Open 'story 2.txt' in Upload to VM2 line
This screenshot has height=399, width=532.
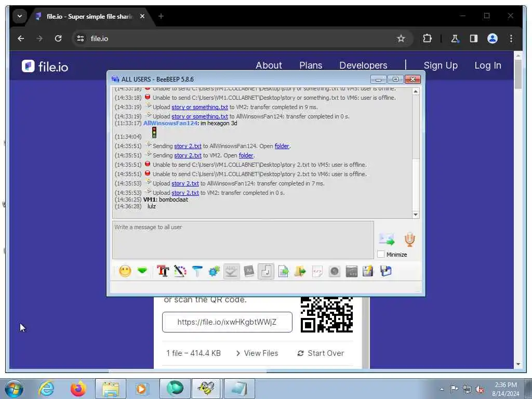pyautogui.click(x=185, y=193)
